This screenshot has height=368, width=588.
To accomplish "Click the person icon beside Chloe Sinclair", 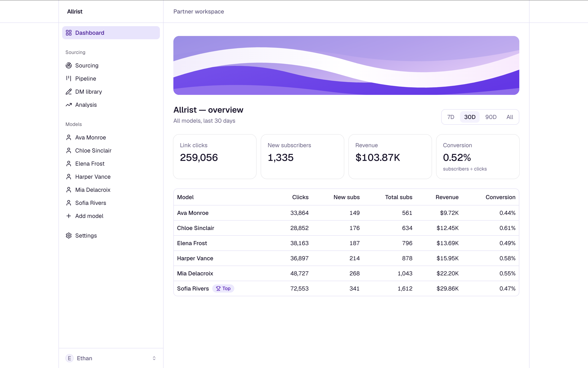I will pos(69,150).
